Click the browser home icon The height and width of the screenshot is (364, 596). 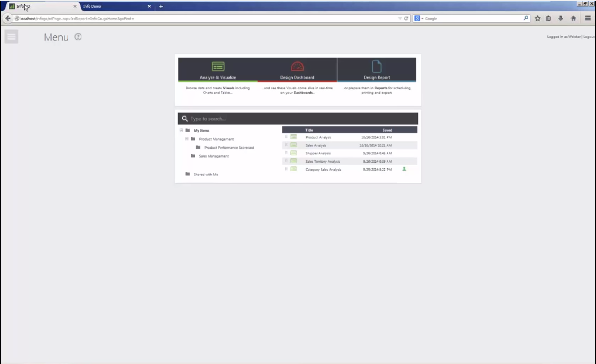click(573, 19)
